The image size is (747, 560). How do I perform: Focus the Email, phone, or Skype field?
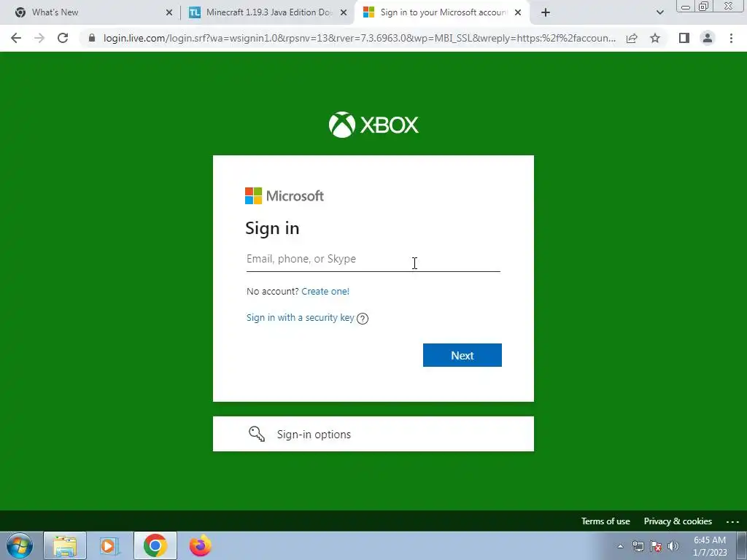coord(373,259)
